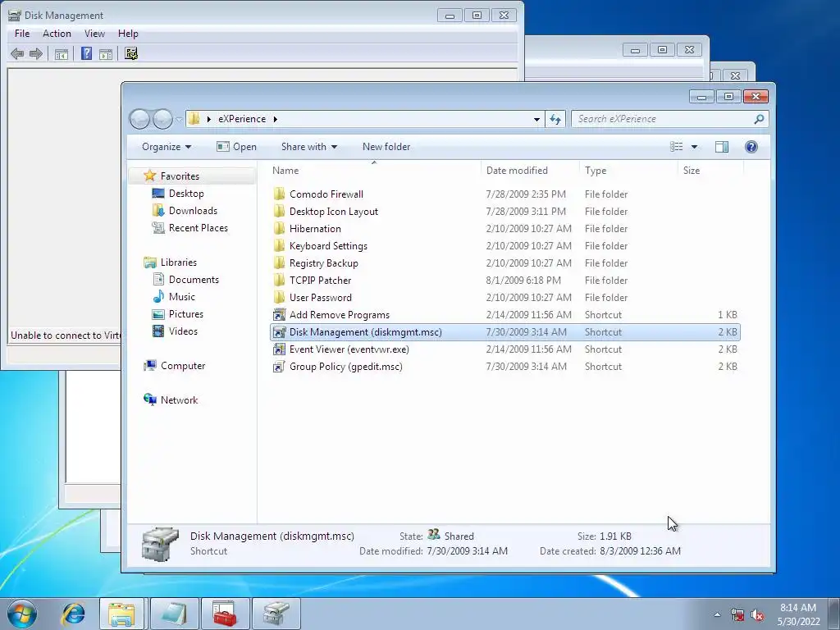Show hidden tray icons arrow
Image resolution: width=840 pixels, height=630 pixels.
point(717,614)
